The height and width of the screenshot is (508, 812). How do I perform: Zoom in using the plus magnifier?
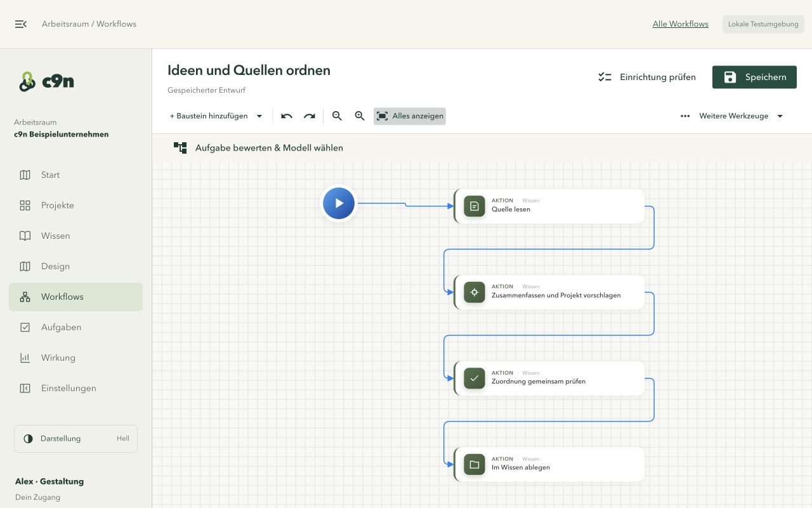tap(360, 116)
